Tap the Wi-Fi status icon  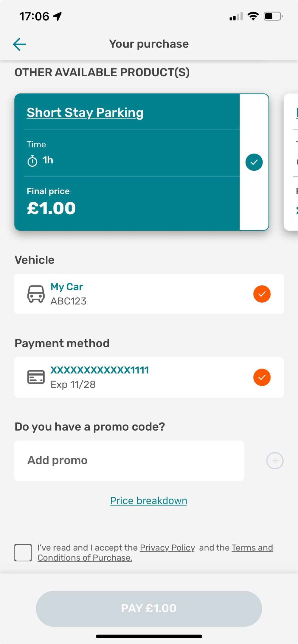253,16
